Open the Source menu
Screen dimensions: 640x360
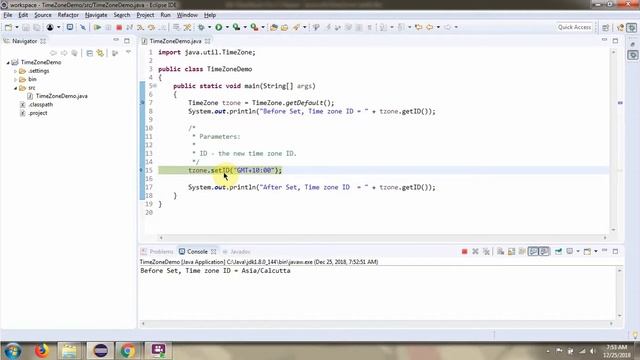point(42,15)
